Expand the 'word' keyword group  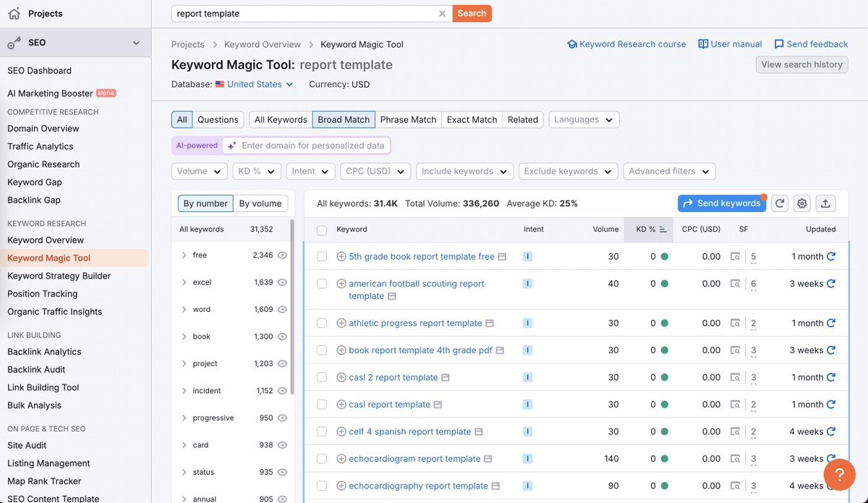[184, 309]
